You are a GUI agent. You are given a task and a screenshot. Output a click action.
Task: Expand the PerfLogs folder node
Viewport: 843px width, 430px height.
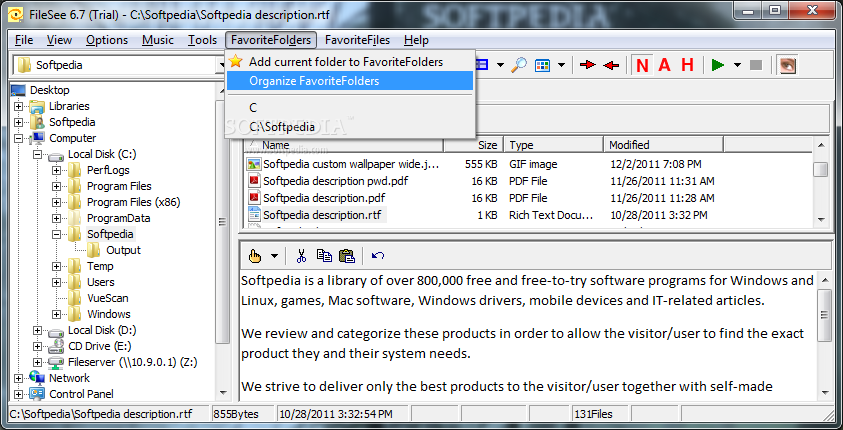[x=56, y=170]
